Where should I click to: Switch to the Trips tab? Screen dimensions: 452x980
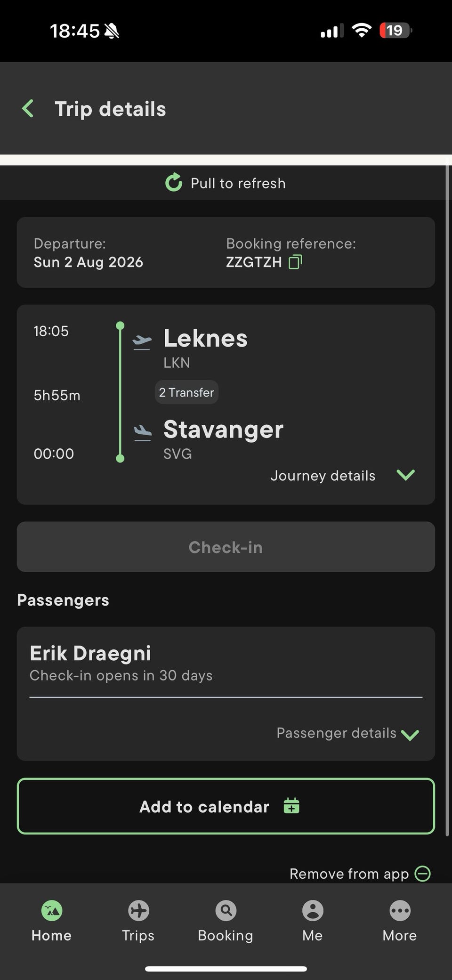(138, 921)
